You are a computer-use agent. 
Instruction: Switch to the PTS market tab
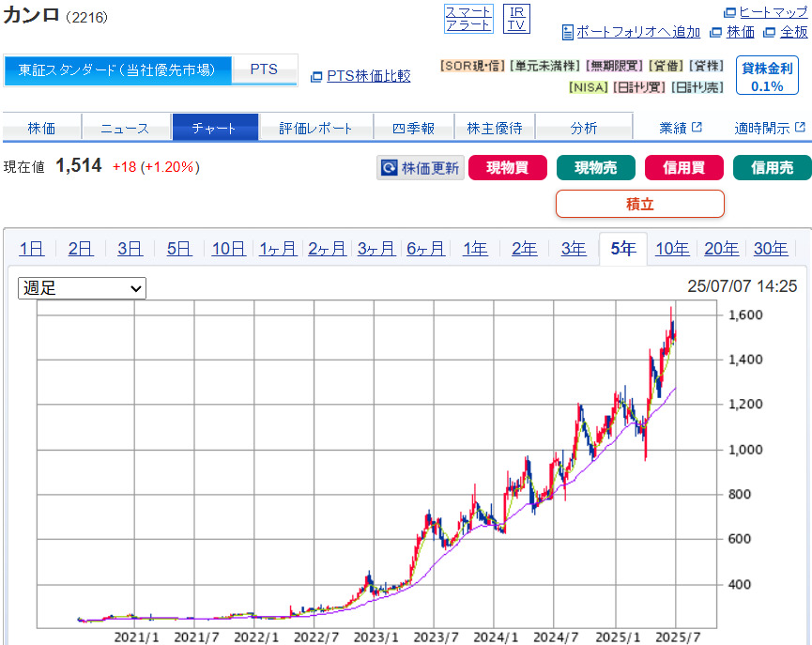pos(264,69)
